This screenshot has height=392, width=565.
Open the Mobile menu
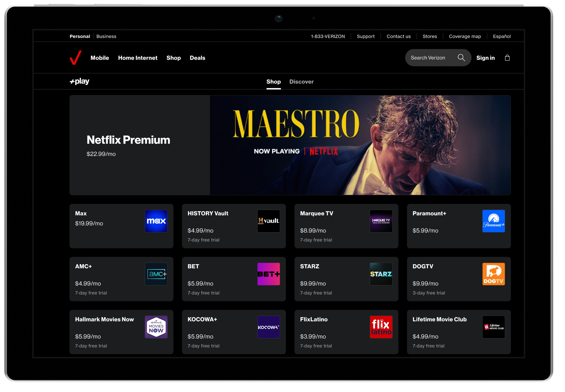pos(100,58)
